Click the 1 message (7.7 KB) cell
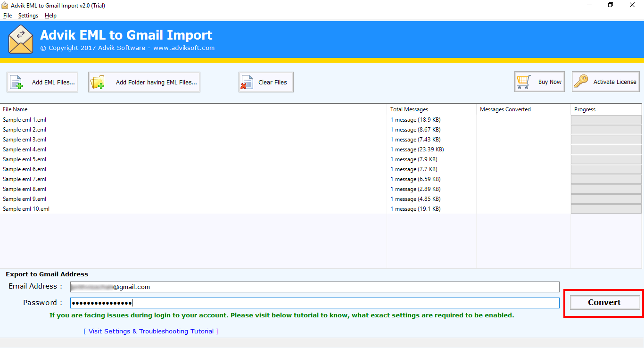This screenshot has height=348, width=644. [x=414, y=169]
